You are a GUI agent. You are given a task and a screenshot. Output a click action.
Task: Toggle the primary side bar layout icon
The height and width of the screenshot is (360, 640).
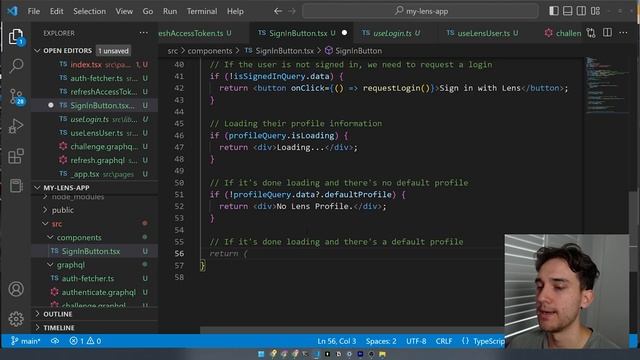coord(553,11)
